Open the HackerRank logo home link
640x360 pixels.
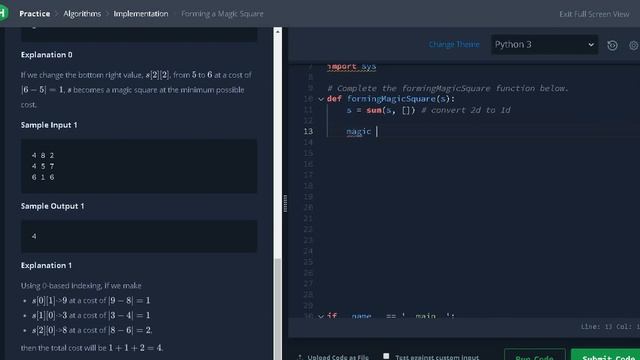3,13
